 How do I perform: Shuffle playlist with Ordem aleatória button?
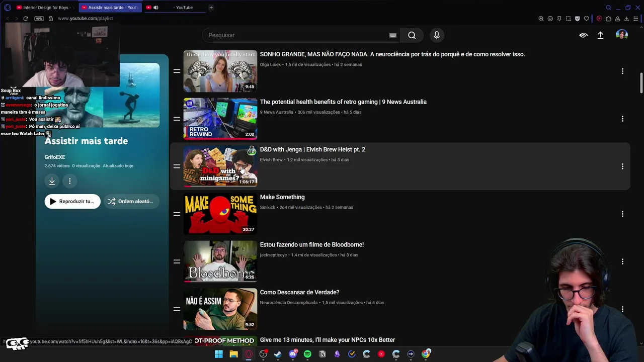131,201
